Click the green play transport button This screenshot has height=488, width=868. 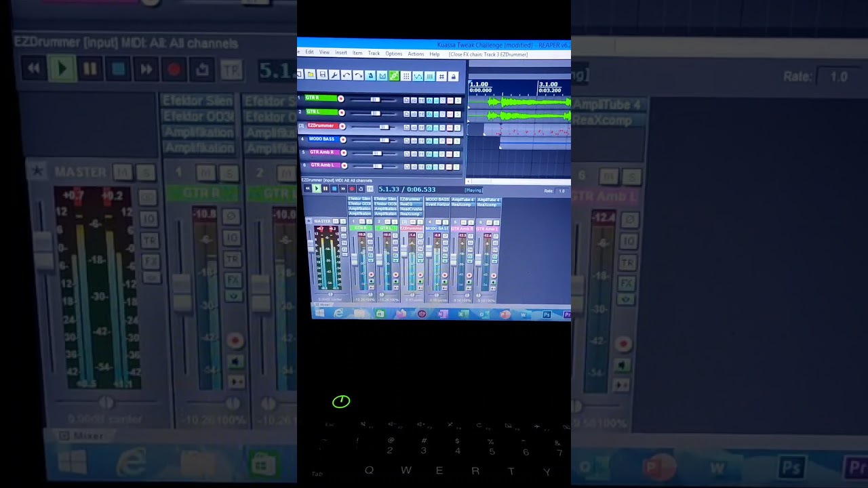[x=317, y=188]
